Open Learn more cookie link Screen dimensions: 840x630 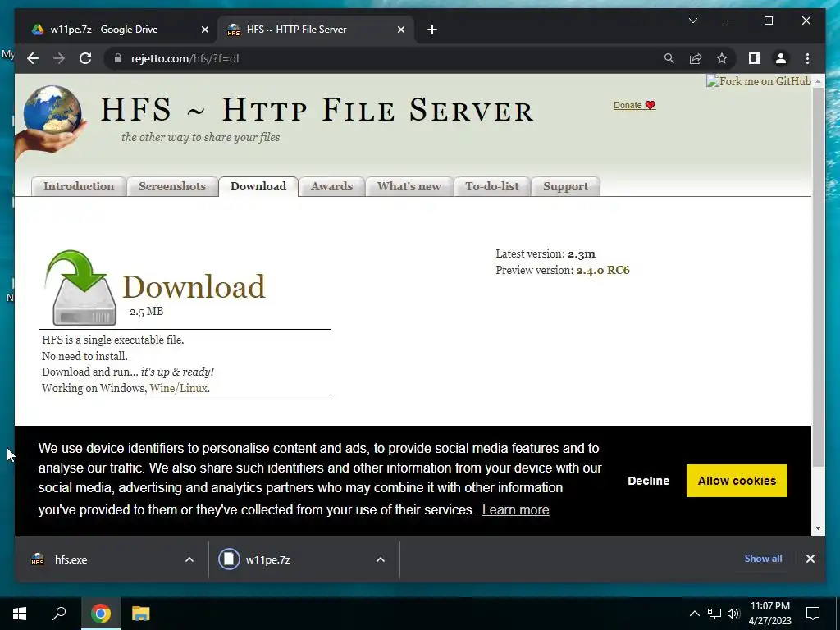click(x=515, y=509)
